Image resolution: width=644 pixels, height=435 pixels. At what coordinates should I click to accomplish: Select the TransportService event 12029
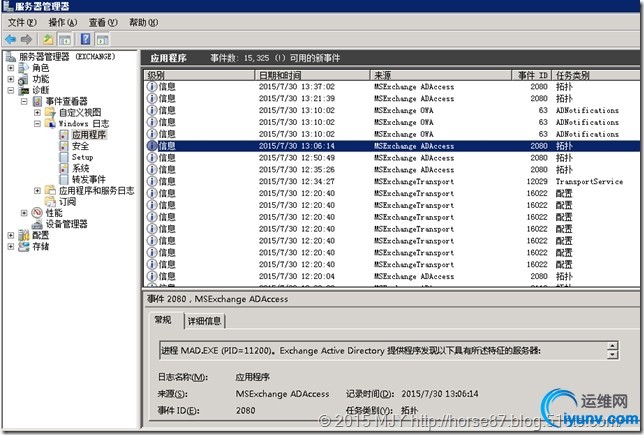coord(392,182)
